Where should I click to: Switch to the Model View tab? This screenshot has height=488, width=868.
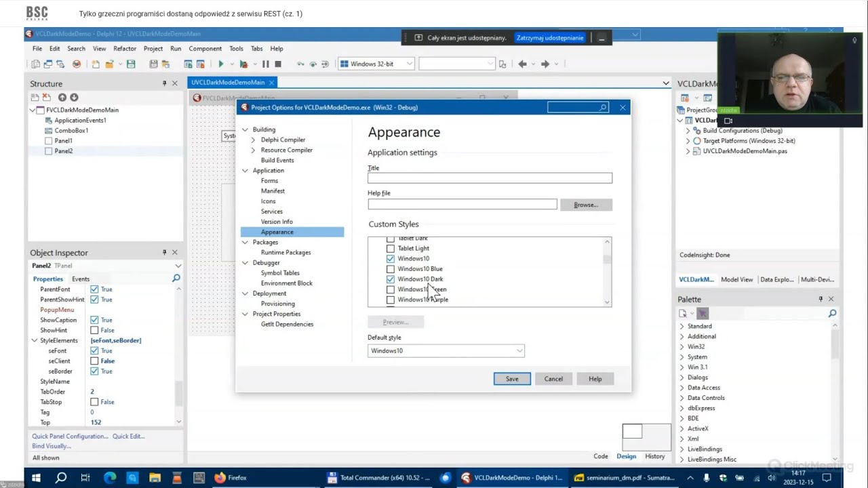click(737, 279)
